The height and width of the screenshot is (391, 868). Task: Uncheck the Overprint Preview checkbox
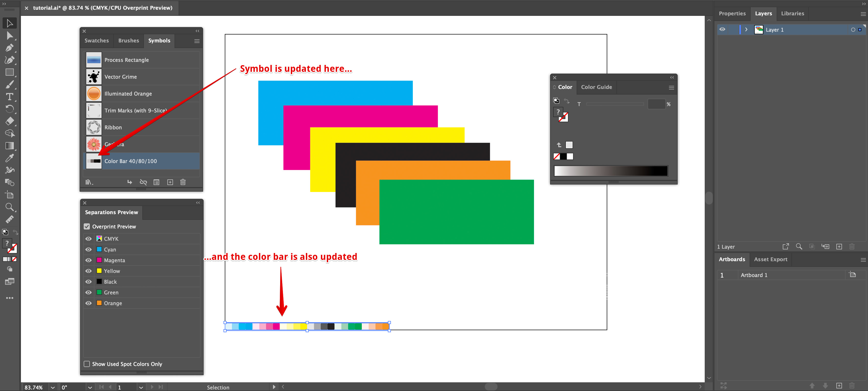pyautogui.click(x=86, y=226)
